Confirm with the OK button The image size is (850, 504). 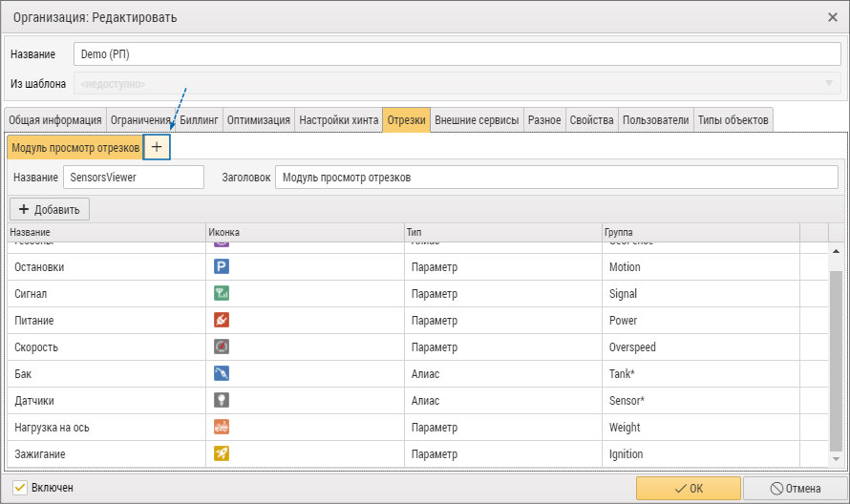pos(689,489)
